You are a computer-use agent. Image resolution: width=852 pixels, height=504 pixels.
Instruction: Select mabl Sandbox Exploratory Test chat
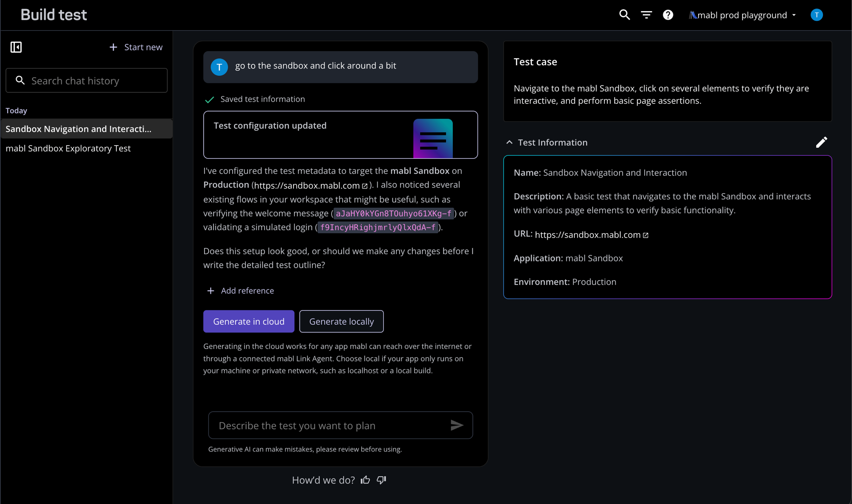pos(86,148)
